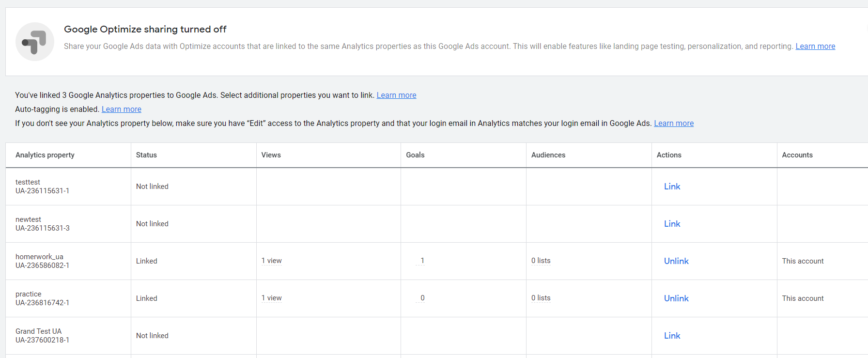Click the Google Optimize logo icon

35,42
